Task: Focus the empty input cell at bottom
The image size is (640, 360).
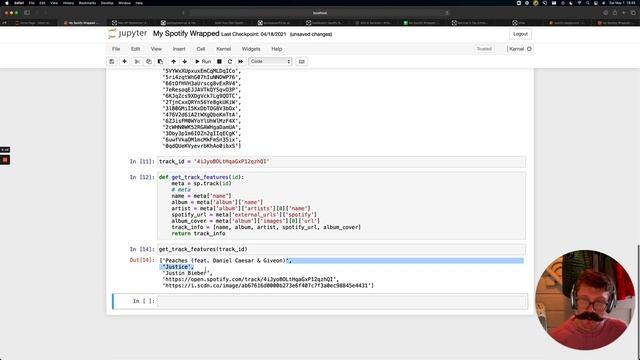Action: tap(341, 301)
